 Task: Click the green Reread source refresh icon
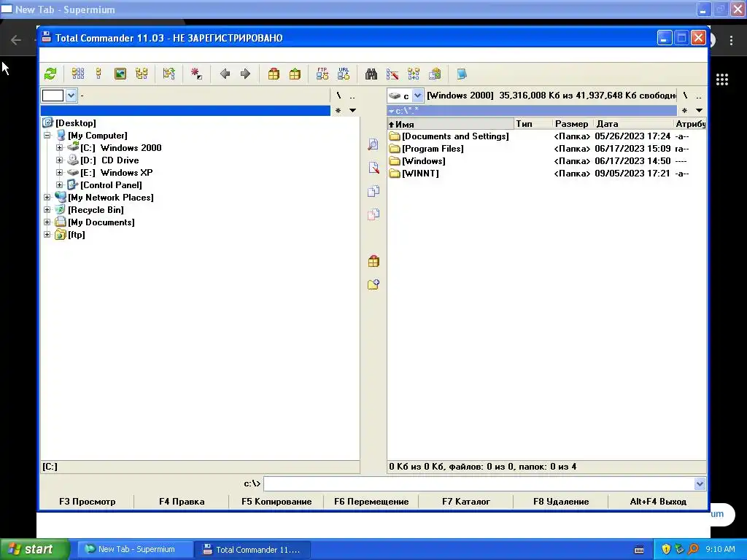tap(50, 74)
